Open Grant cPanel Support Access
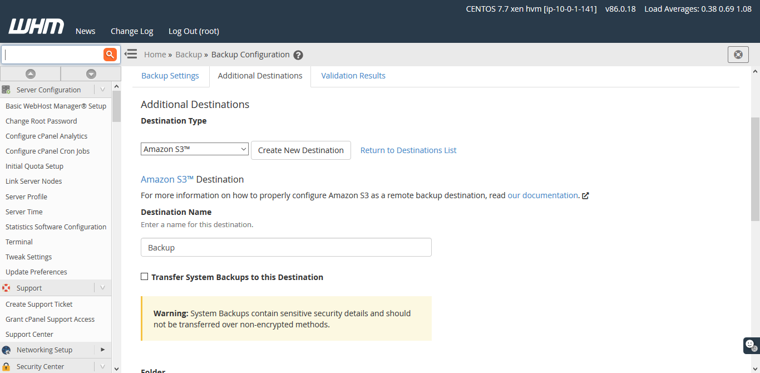The width and height of the screenshot is (760, 373). point(50,319)
